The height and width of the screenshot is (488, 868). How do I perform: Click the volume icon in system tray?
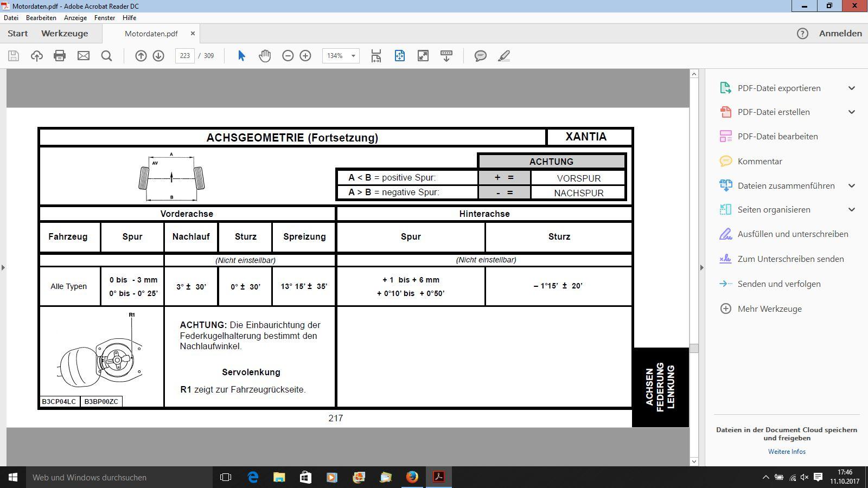click(x=805, y=477)
